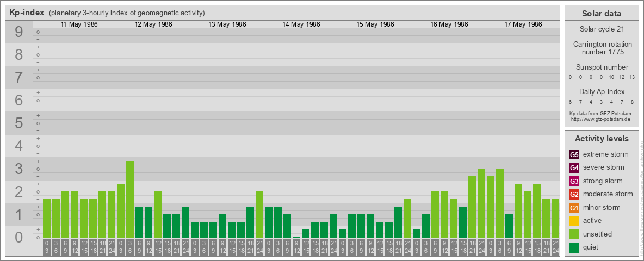Viewport: 644px width, 261px height.
Task: Click the G1 minor storm legend icon
Action: click(574, 208)
